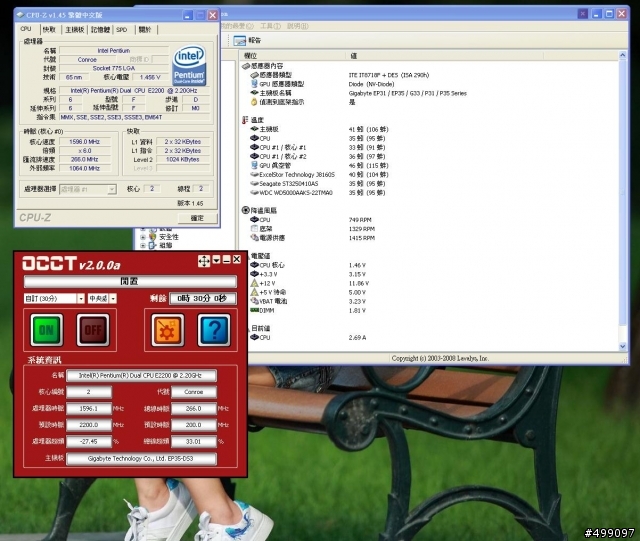
Task: Click the DIMM voltage row icon
Action: click(254, 310)
